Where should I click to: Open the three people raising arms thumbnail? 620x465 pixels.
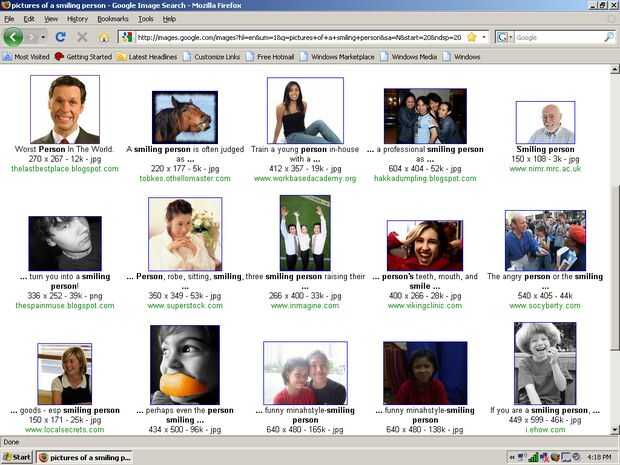305,232
